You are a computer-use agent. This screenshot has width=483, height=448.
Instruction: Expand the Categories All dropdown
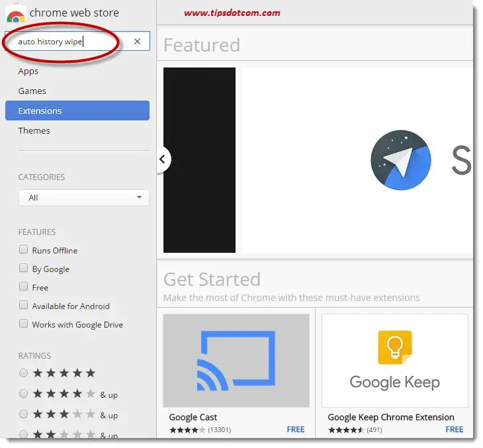click(84, 197)
